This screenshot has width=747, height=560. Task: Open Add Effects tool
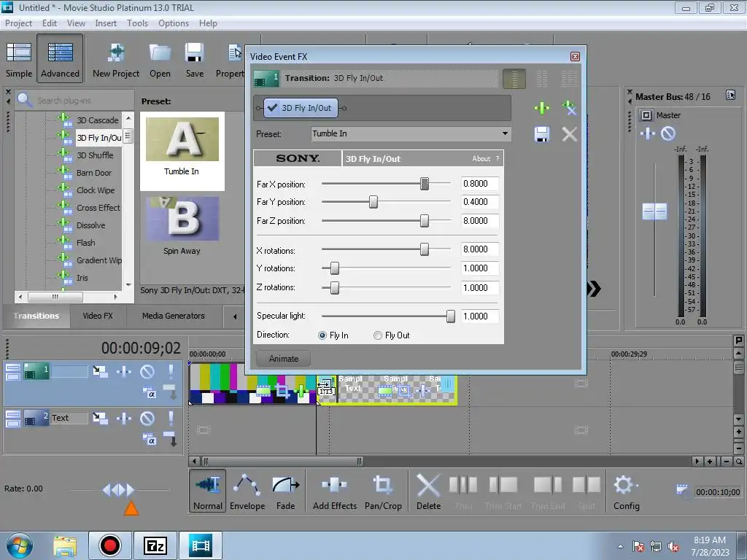point(334,491)
